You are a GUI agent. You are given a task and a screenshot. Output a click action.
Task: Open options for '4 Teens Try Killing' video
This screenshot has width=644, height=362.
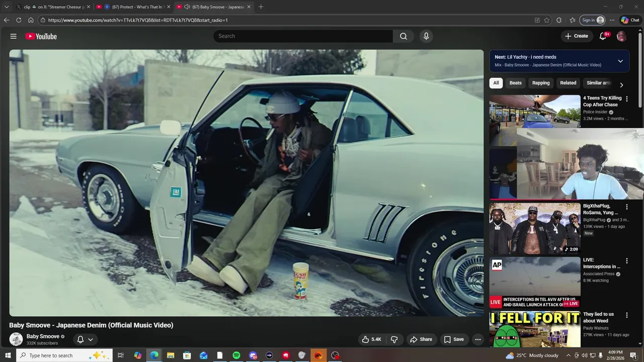(627, 99)
